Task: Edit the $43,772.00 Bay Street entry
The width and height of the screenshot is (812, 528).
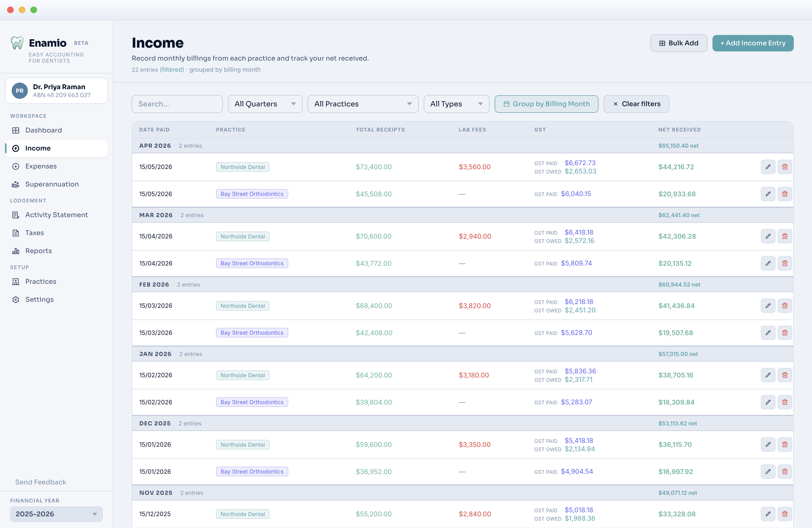Action: [768, 263]
